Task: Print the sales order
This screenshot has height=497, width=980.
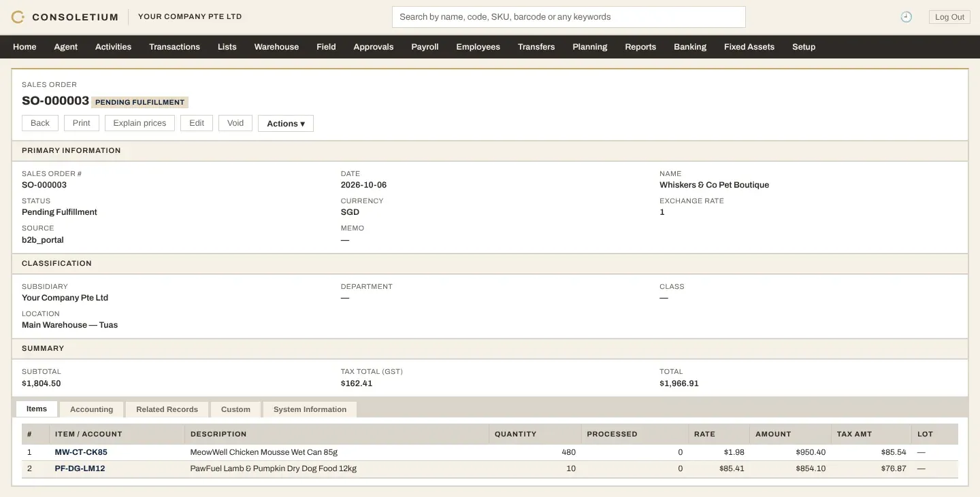Action: click(x=82, y=123)
